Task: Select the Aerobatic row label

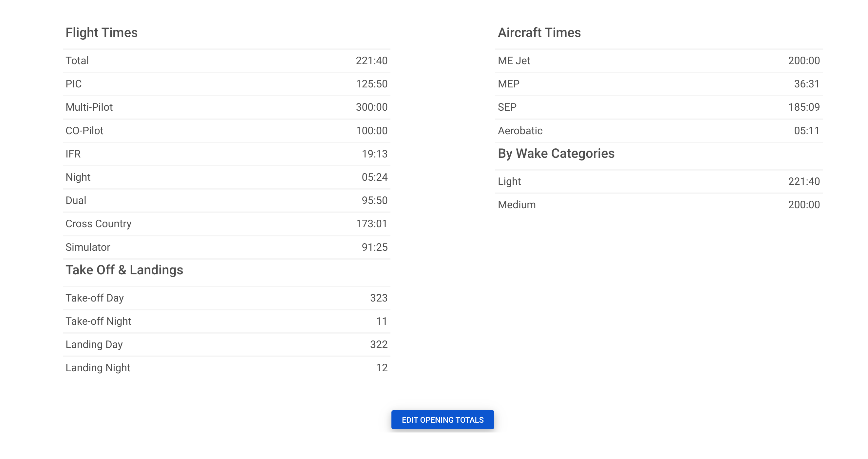Action: click(x=520, y=131)
